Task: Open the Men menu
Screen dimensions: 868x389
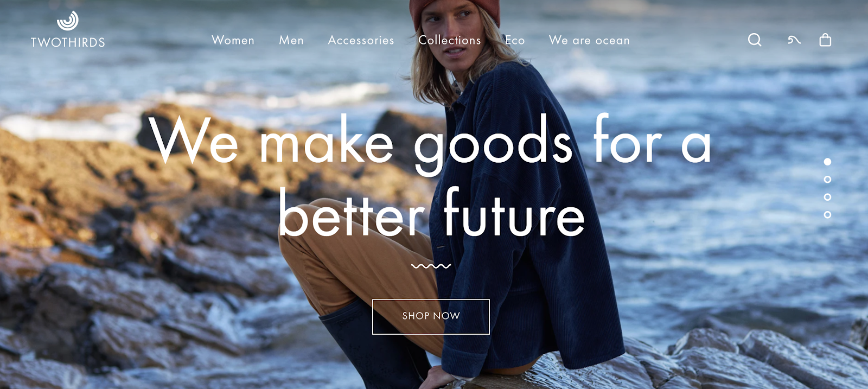Action: 291,40
